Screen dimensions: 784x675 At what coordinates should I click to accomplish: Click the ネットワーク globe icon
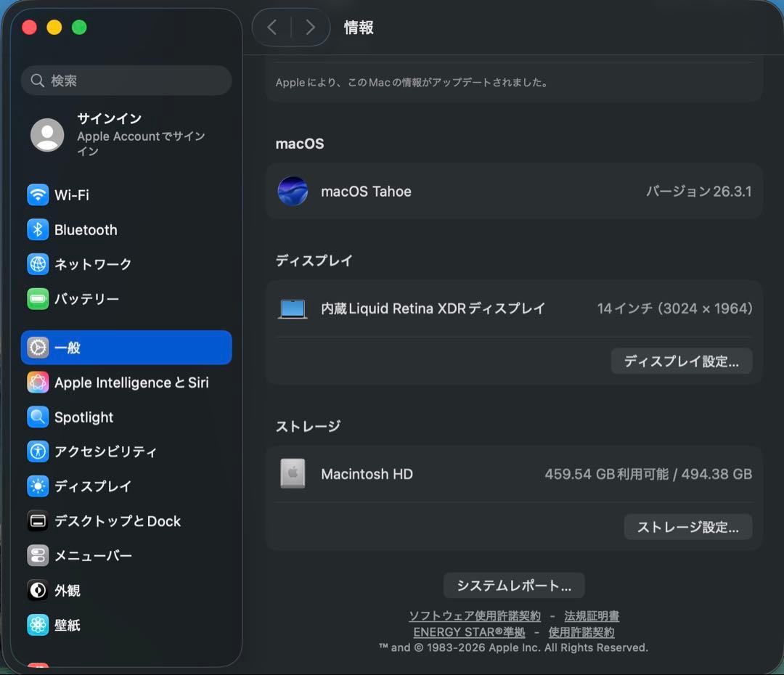37,264
